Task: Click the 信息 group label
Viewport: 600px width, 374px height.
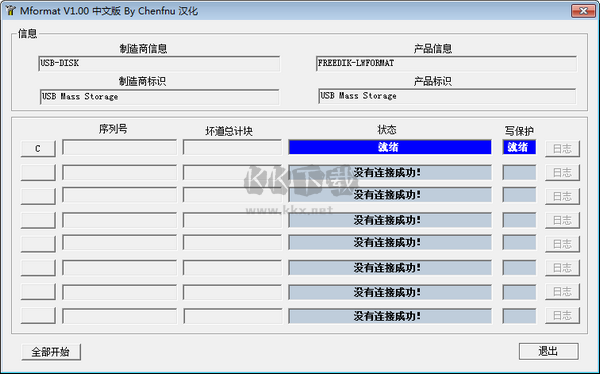Action: point(28,34)
